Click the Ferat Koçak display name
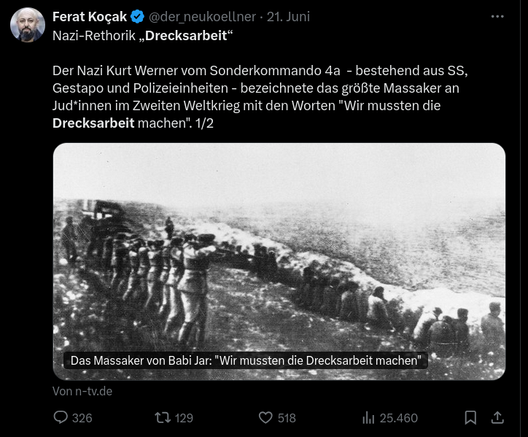The image size is (528, 437). tap(89, 16)
